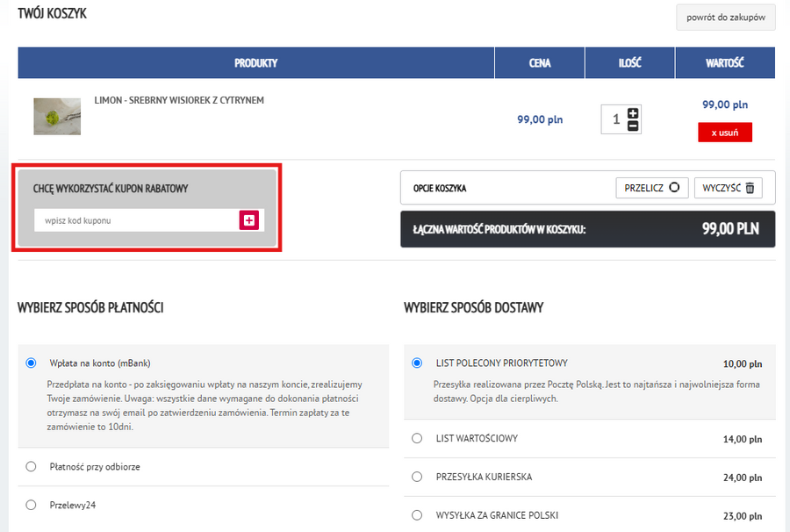Choose 'Płatność przy odbiorze' payment option
Image resolution: width=790 pixels, height=532 pixels.
point(32,466)
